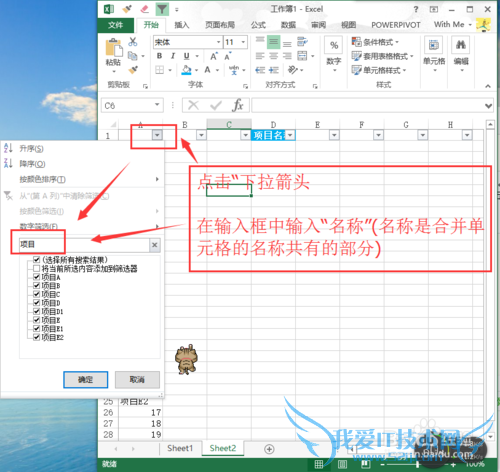Click the Editing binoculars icon
The width and height of the screenshot is (500, 472).
point(461,45)
